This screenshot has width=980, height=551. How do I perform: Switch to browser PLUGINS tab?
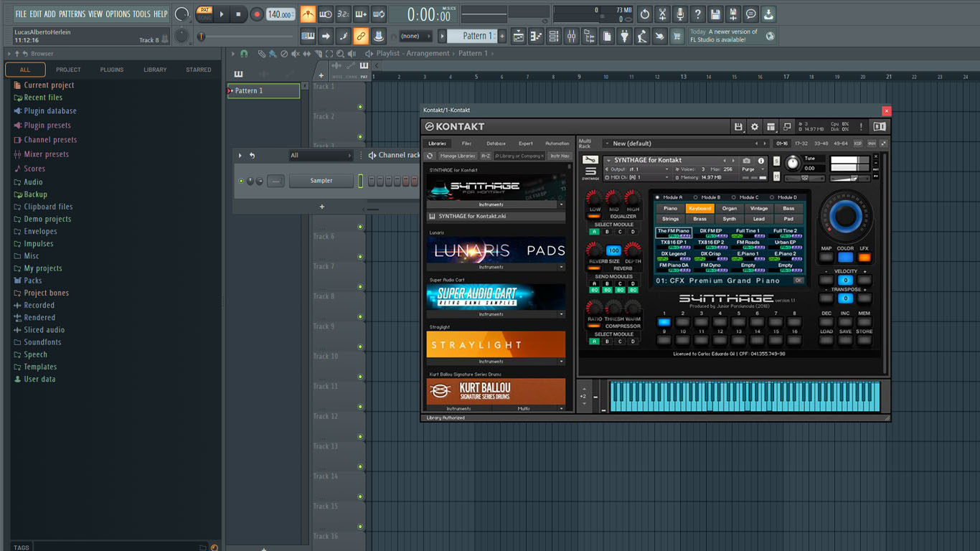point(112,70)
